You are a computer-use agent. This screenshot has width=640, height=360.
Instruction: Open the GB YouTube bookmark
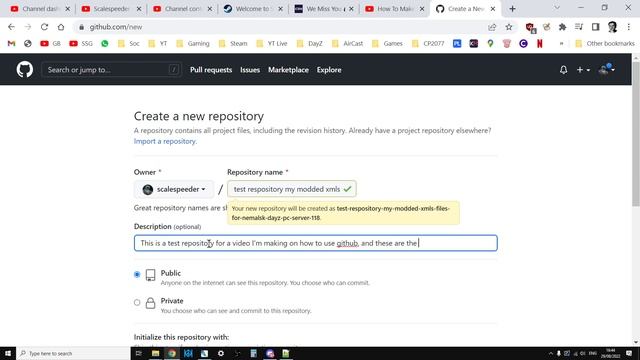click(50, 43)
